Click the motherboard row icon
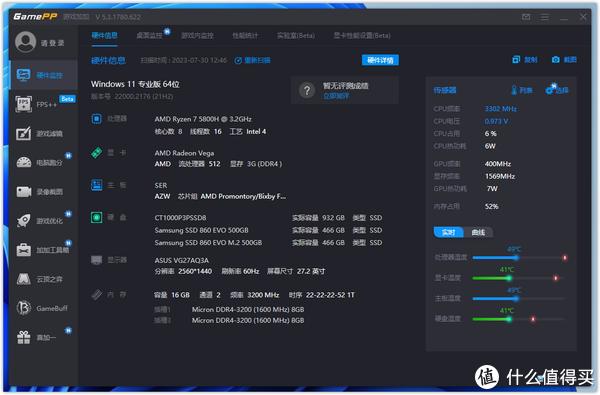The width and height of the screenshot is (600, 395). click(96, 185)
